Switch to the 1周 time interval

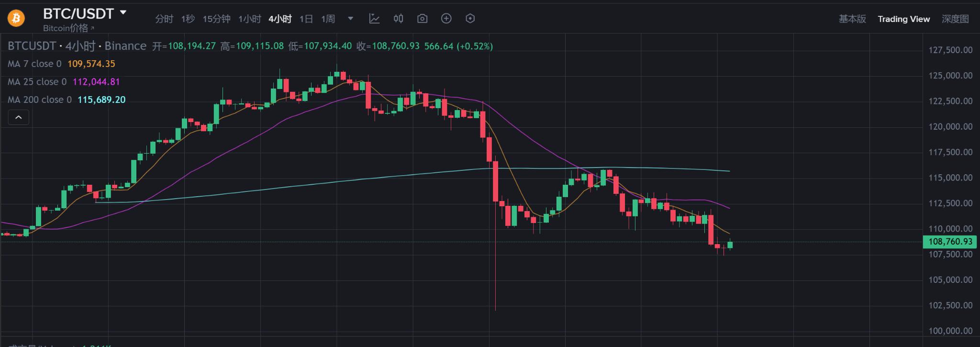coord(328,19)
